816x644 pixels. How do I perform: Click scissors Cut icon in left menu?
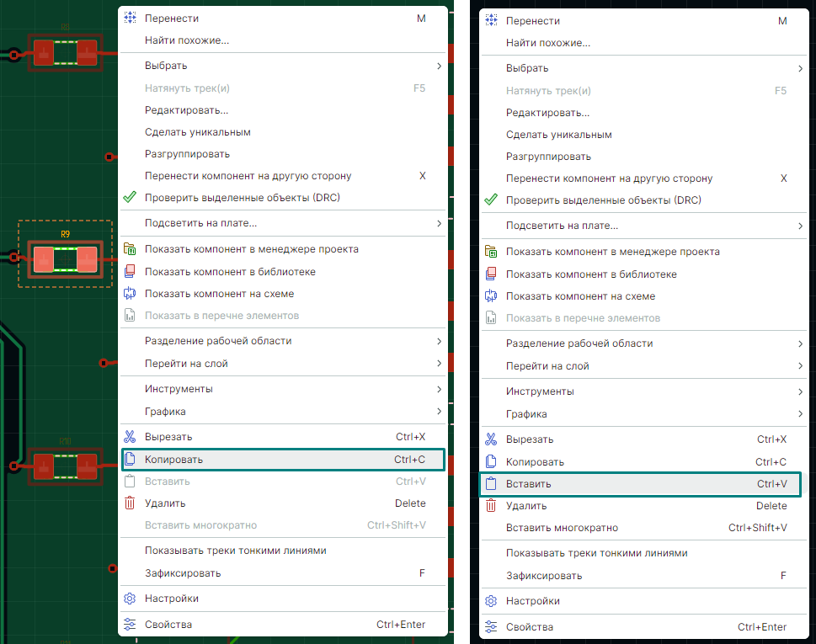(130, 436)
